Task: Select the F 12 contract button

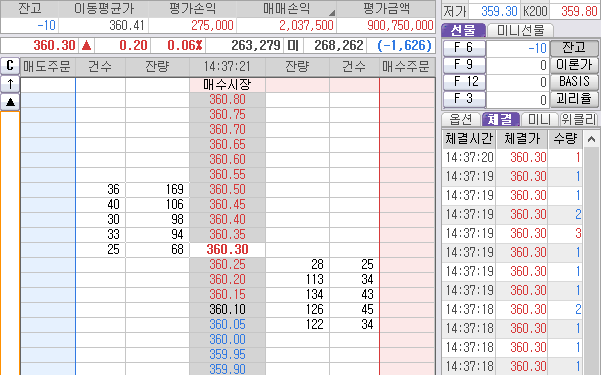Action: [464, 82]
